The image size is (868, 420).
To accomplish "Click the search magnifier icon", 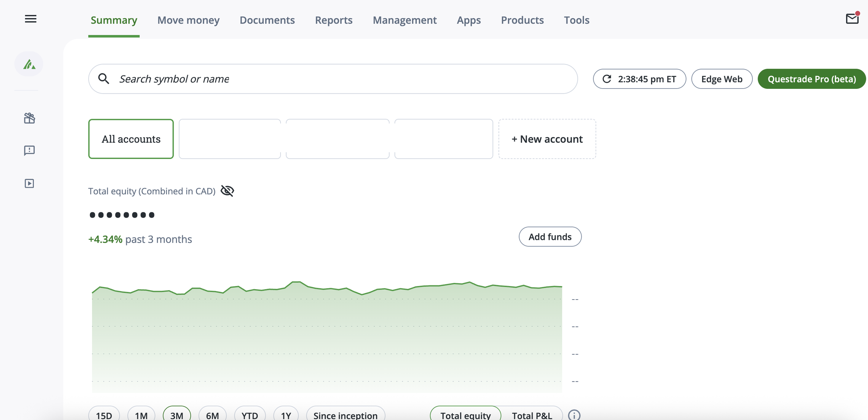I will coord(103,79).
